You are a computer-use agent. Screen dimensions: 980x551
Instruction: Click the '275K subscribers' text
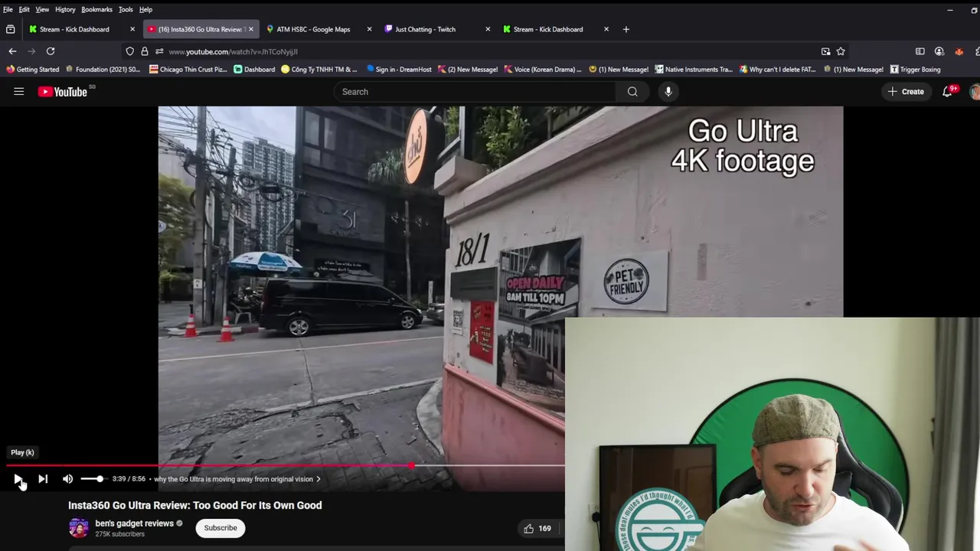(119, 534)
